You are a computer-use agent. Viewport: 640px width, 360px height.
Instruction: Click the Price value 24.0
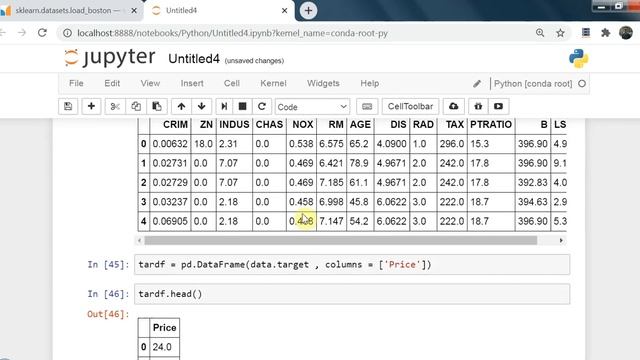coord(162,347)
